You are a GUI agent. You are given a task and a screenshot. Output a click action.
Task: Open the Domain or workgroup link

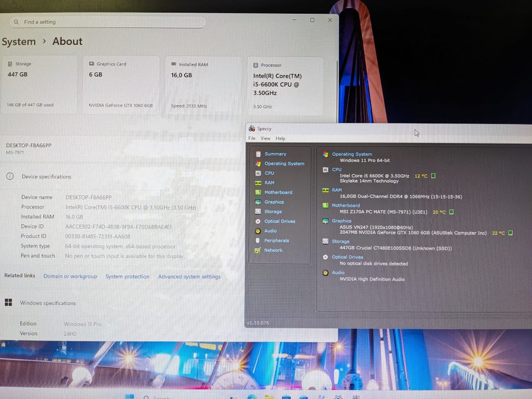(70, 276)
